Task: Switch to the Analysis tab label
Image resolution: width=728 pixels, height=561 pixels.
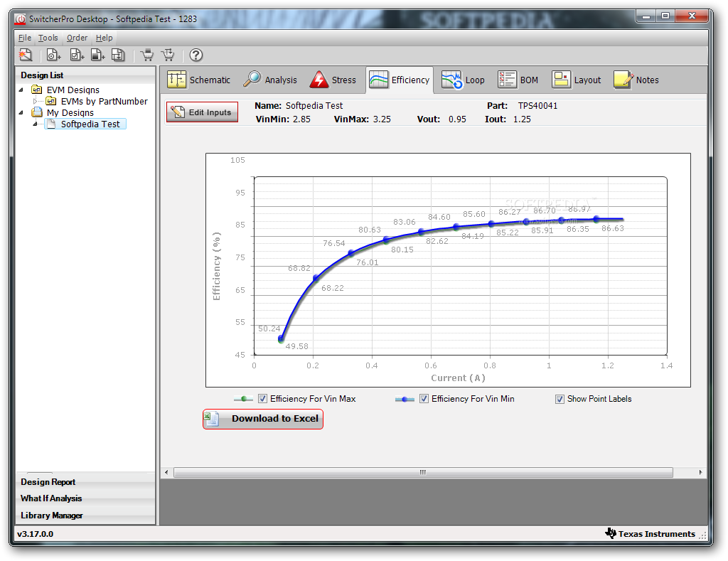Action: click(x=281, y=80)
